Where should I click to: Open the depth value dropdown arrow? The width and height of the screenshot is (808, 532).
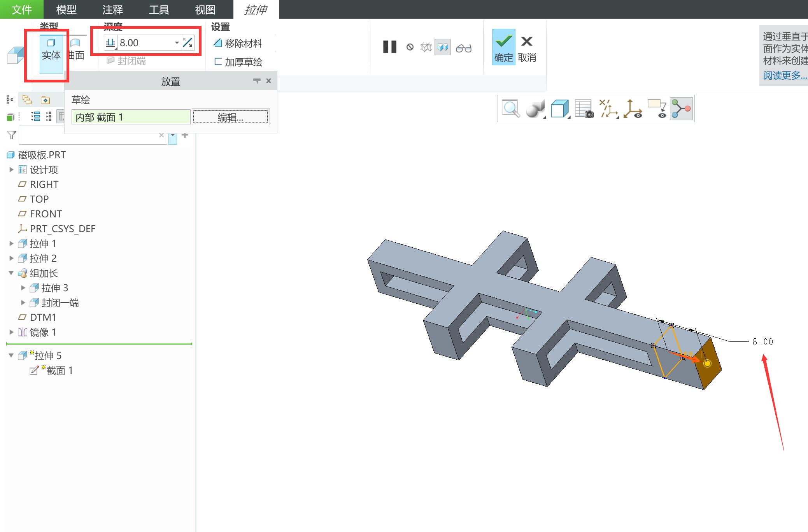tap(177, 43)
